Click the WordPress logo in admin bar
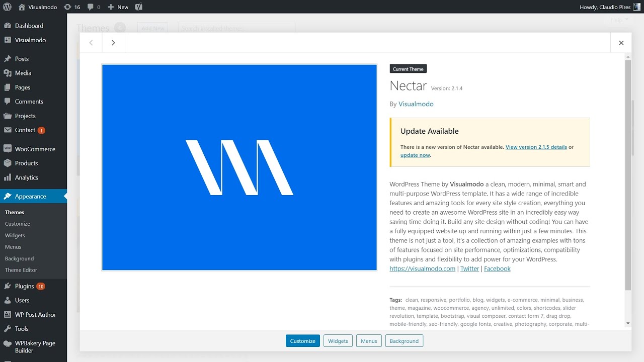The width and height of the screenshot is (644, 362). coord(7,7)
